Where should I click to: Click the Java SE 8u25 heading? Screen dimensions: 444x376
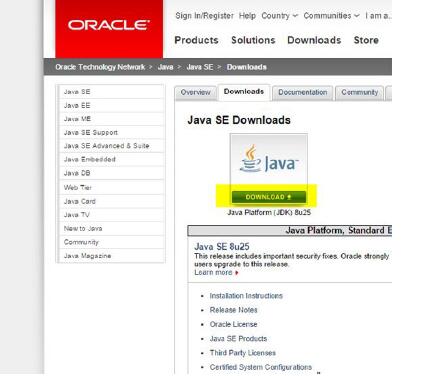pyautogui.click(x=222, y=247)
